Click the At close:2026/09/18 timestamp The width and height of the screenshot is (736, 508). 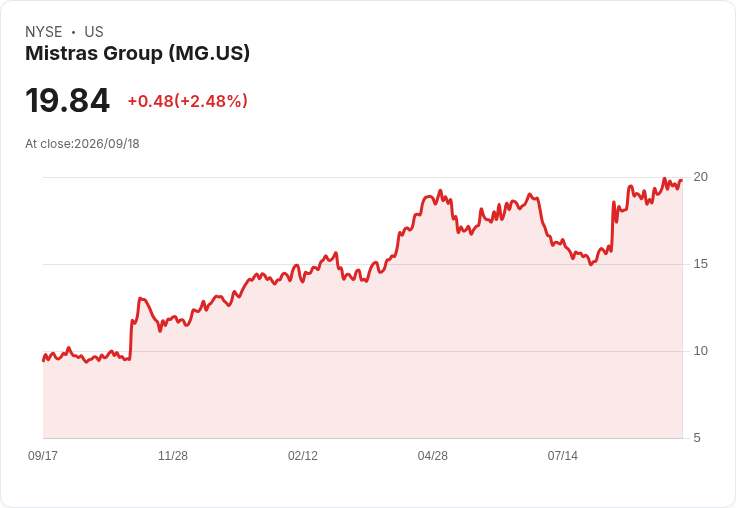(x=82, y=144)
